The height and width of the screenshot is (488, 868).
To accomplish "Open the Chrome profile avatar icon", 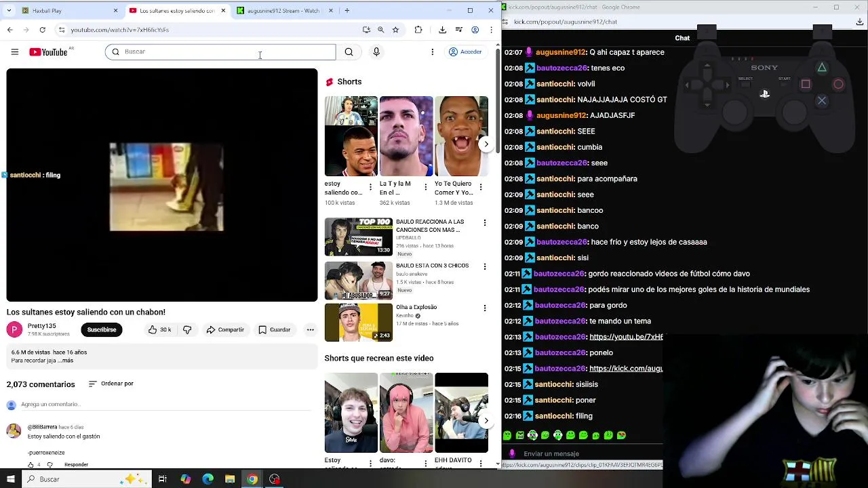I will pos(475,30).
